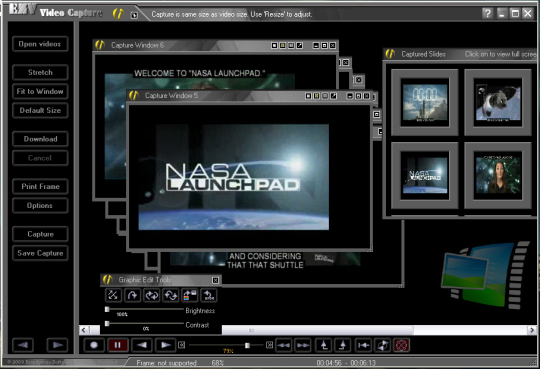
Task: Click the Default Size button
Action: click(x=40, y=110)
